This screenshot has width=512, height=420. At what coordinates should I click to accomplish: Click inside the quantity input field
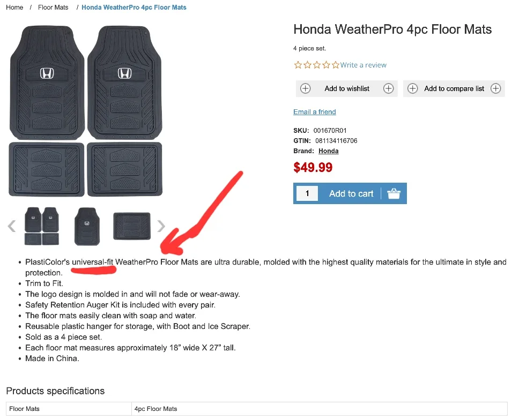pyautogui.click(x=307, y=193)
